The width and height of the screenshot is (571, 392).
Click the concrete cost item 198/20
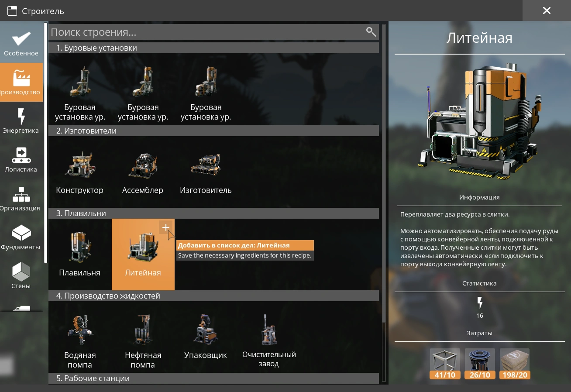click(515, 364)
